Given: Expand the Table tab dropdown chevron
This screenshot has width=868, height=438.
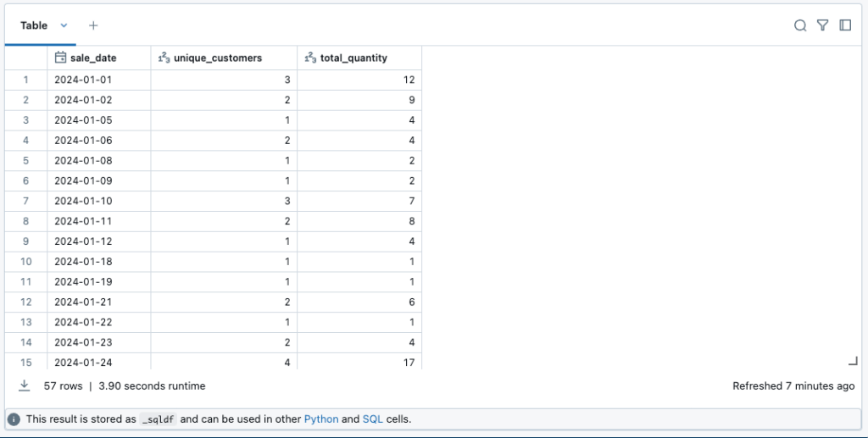Looking at the screenshot, I should pos(64,25).
